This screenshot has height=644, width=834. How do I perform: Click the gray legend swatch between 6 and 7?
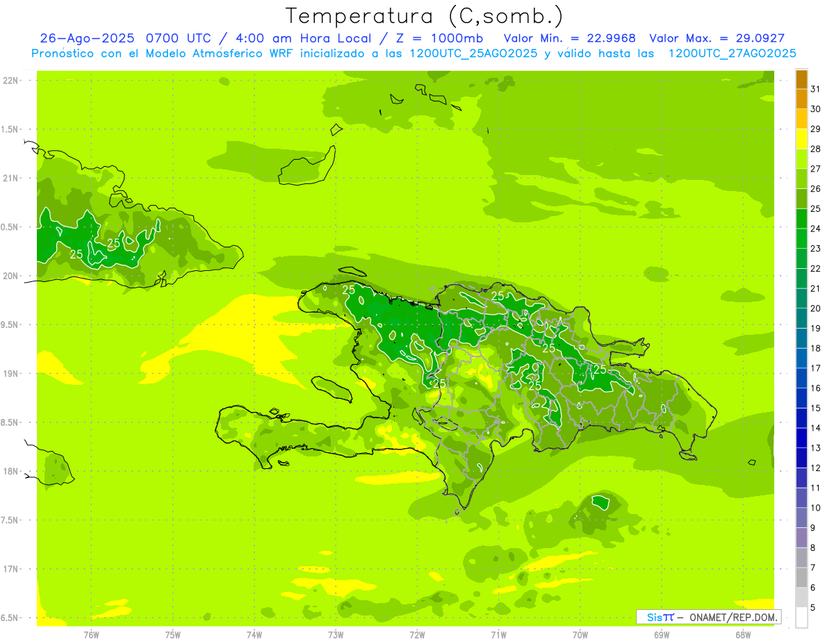click(801, 578)
